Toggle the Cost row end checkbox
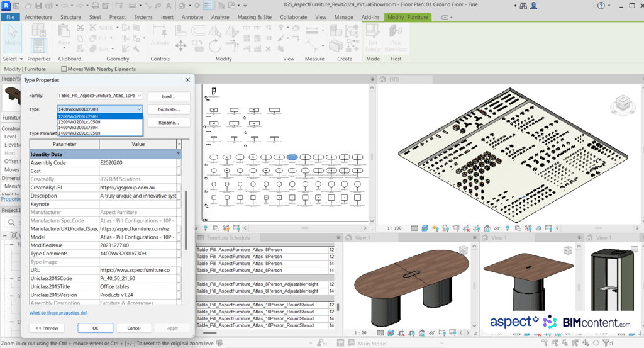644x348 pixels. tap(179, 171)
